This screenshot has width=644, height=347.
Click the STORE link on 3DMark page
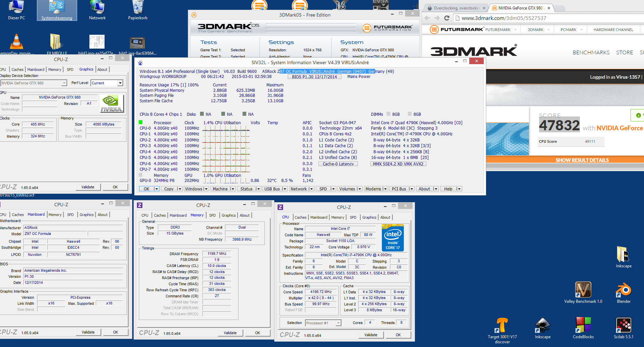[x=624, y=53]
